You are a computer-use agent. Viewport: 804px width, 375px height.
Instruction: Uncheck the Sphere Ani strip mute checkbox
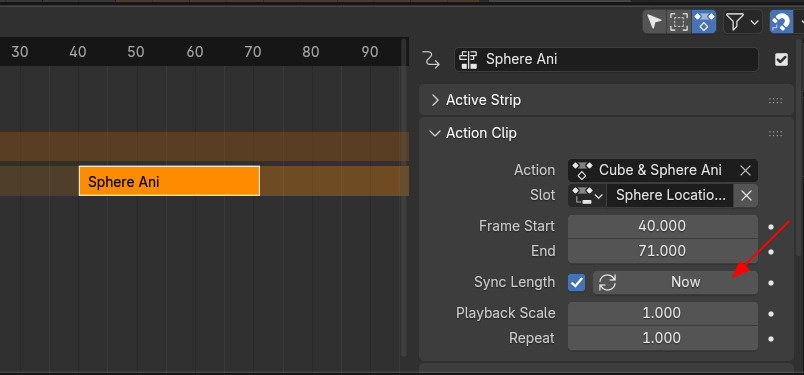[x=781, y=60]
